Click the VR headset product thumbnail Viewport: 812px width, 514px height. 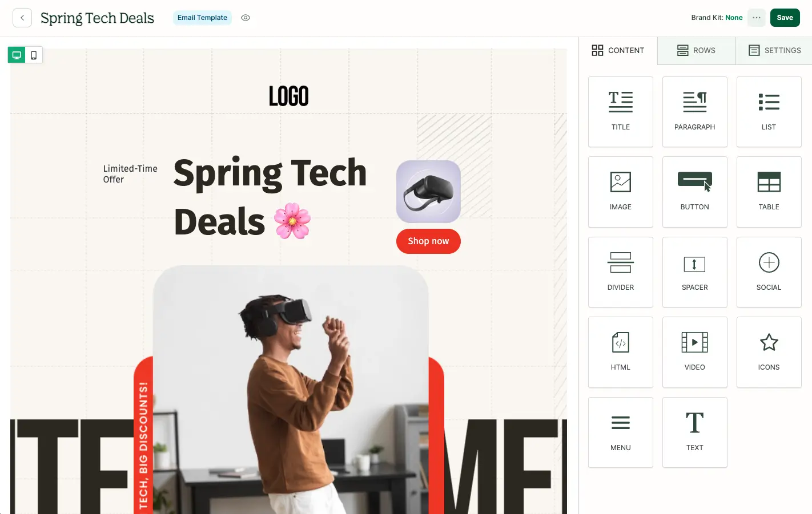click(428, 192)
